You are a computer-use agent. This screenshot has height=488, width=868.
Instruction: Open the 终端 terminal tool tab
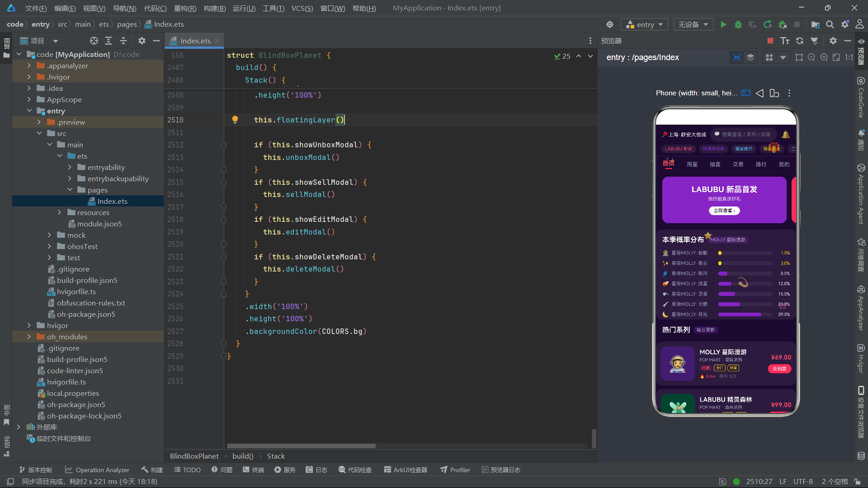click(253, 470)
